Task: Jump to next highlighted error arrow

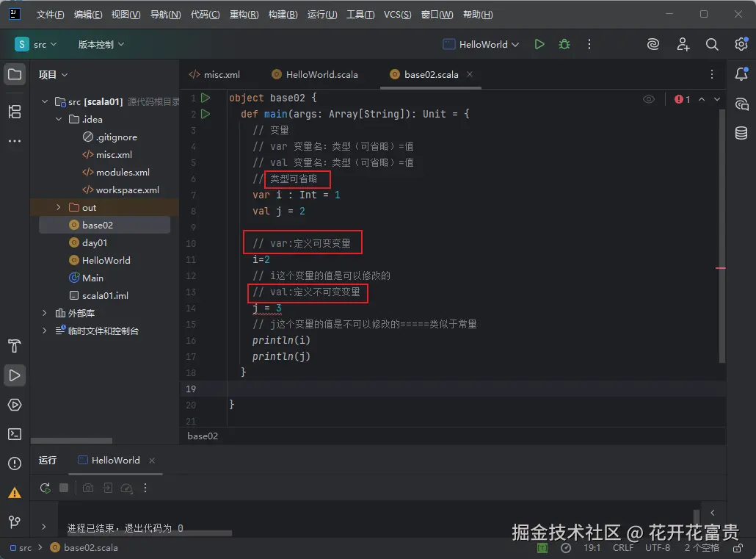Action: pyautogui.click(x=717, y=99)
